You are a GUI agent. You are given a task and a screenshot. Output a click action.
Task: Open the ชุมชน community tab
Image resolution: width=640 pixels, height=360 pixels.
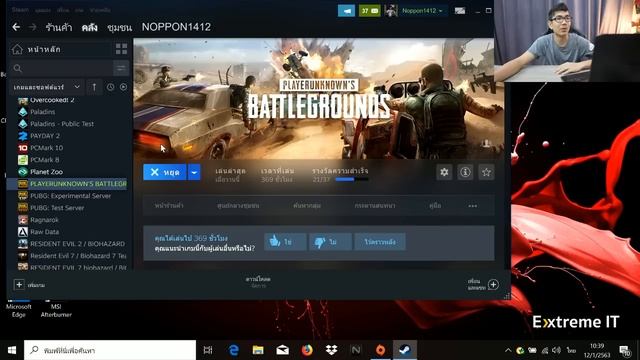click(x=120, y=27)
